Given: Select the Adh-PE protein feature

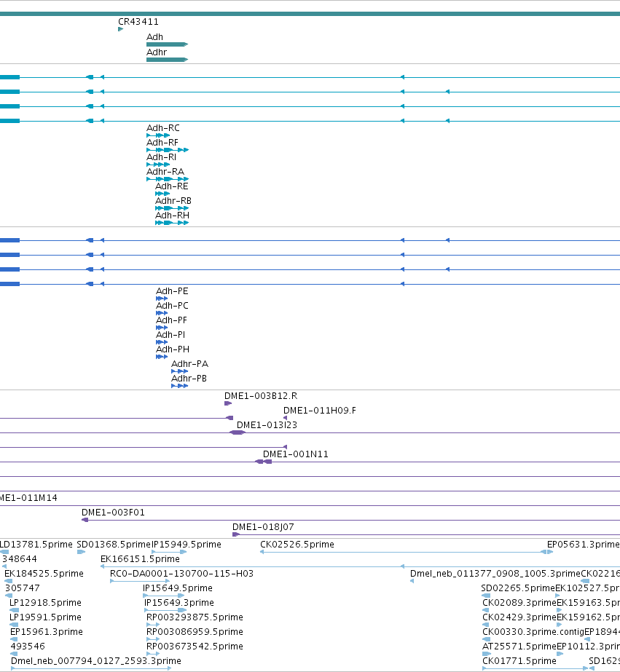Looking at the screenshot, I should tap(162, 299).
